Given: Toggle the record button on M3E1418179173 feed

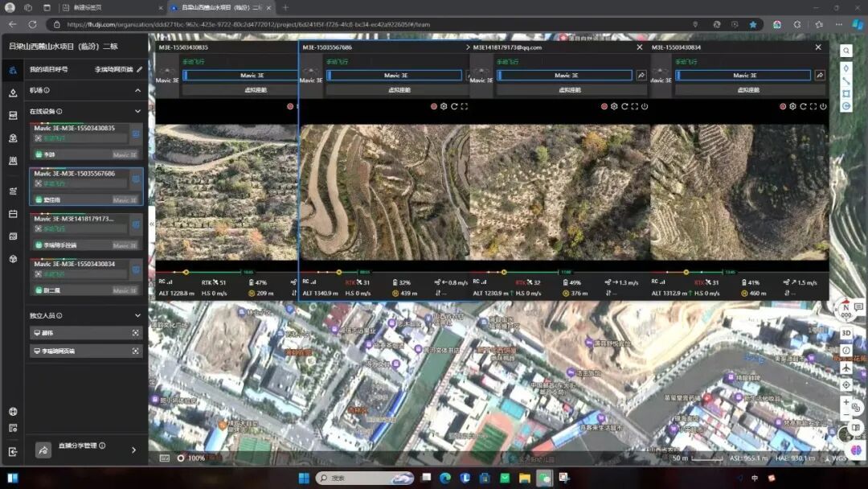Looking at the screenshot, I should (604, 106).
